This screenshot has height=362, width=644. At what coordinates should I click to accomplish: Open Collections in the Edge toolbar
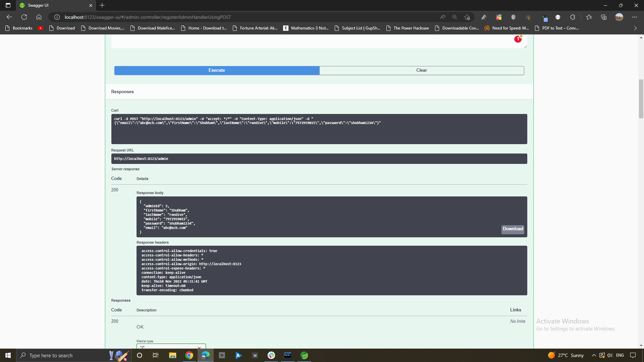click(x=604, y=17)
